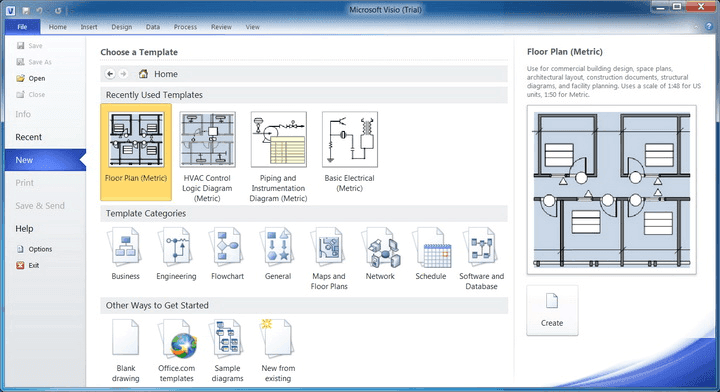Image resolution: width=720 pixels, height=392 pixels.
Task: Click the Undo icon in quick access toolbar
Action: click(x=40, y=10)
